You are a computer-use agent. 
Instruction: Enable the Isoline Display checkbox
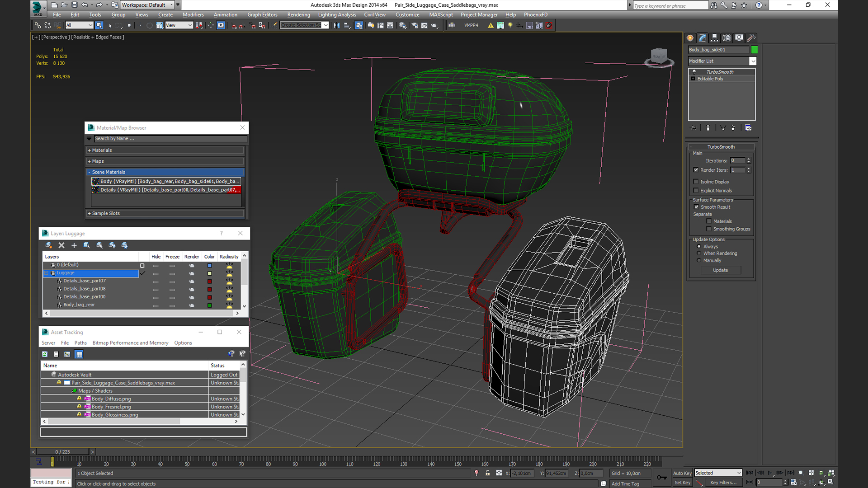click(x=696, y=182)
